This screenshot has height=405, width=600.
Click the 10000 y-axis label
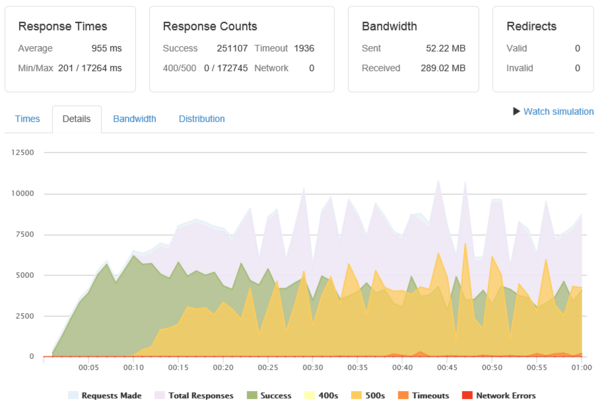[23, 193]
